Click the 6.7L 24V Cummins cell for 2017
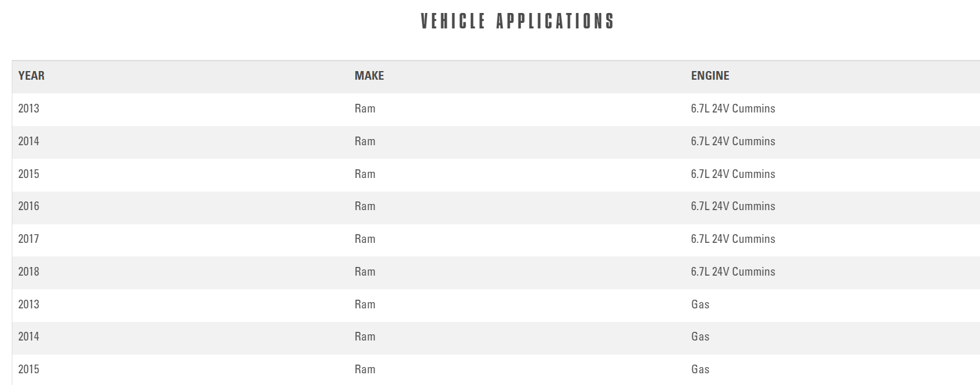Viewport: 980px width, 385px height. (733, 239)
